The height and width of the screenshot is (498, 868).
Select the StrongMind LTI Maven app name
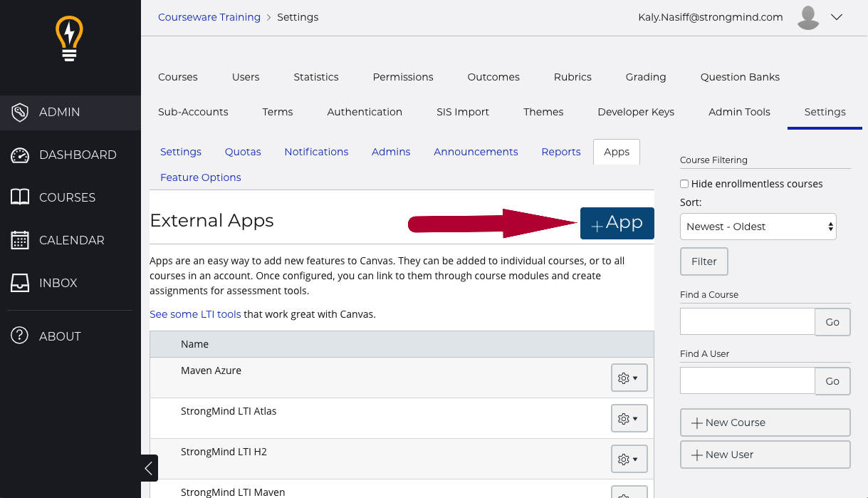[x=233, y=492]
